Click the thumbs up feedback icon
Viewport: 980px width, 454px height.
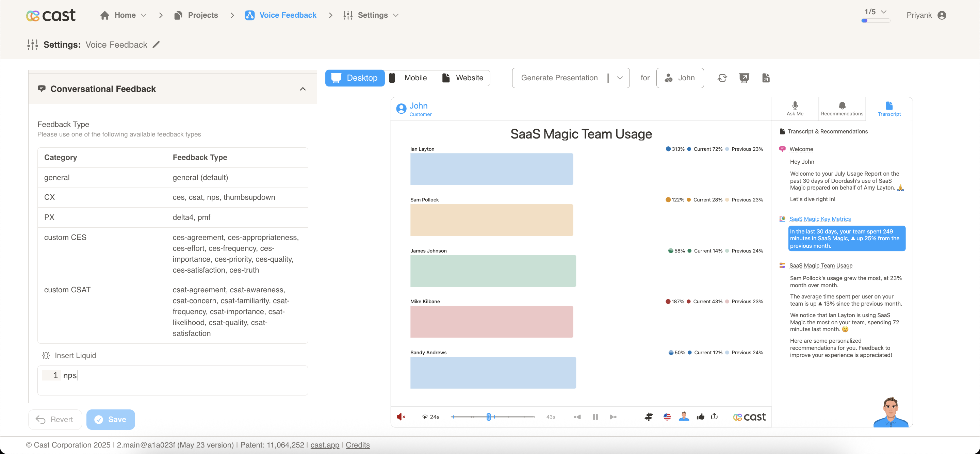pyautogui.click(x=700, y=417)
